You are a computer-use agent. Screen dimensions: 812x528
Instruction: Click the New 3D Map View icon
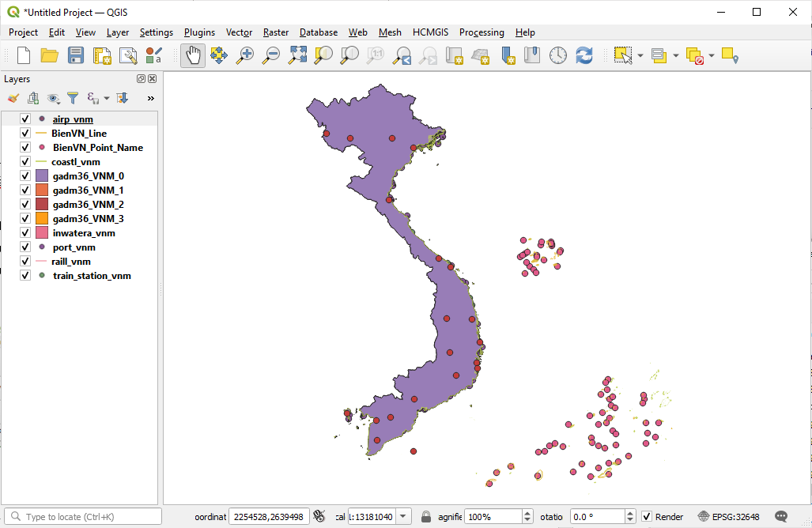(481, 55)
